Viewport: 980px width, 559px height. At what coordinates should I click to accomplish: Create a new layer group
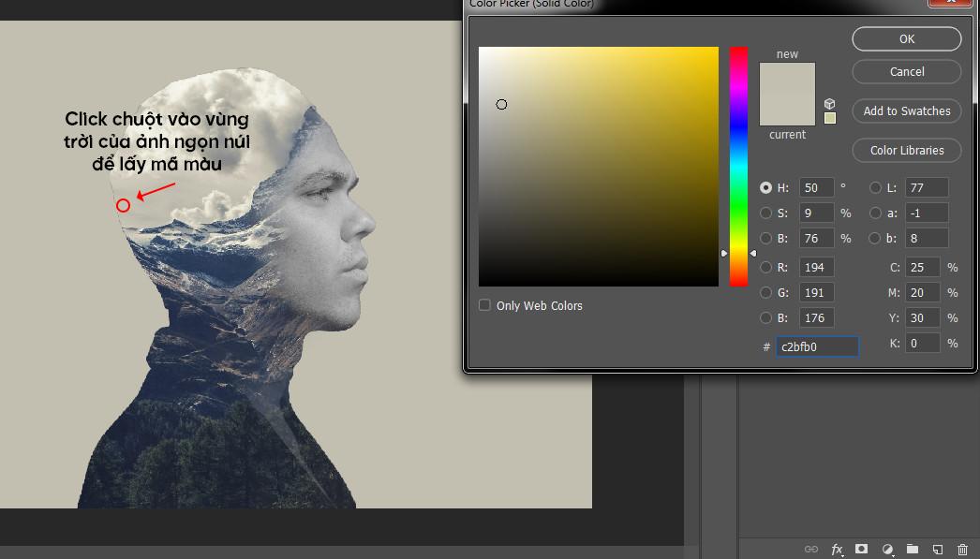[x=912, y=549]
